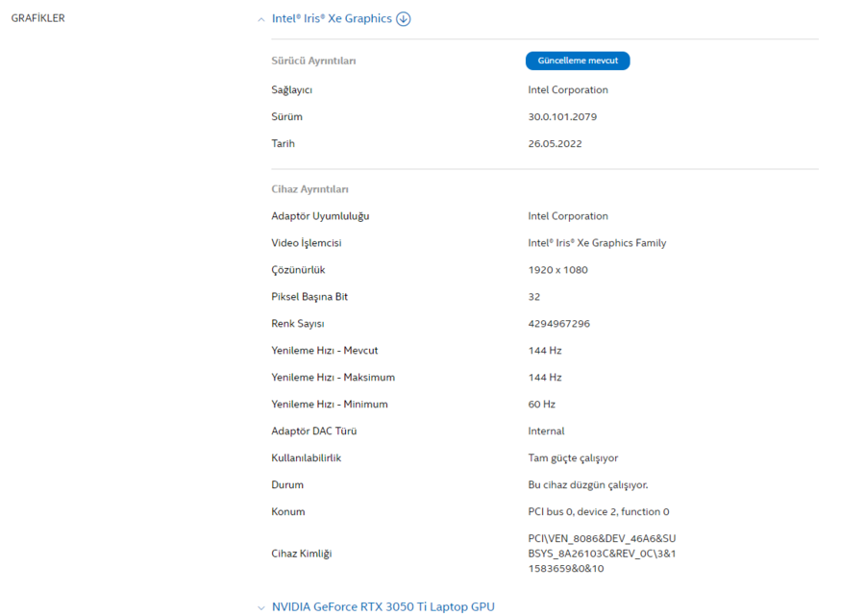The height and width of the screenshot is (616, 865).
Task: Click the Adaptör DAC Türü label
Action: coord(314,431)
